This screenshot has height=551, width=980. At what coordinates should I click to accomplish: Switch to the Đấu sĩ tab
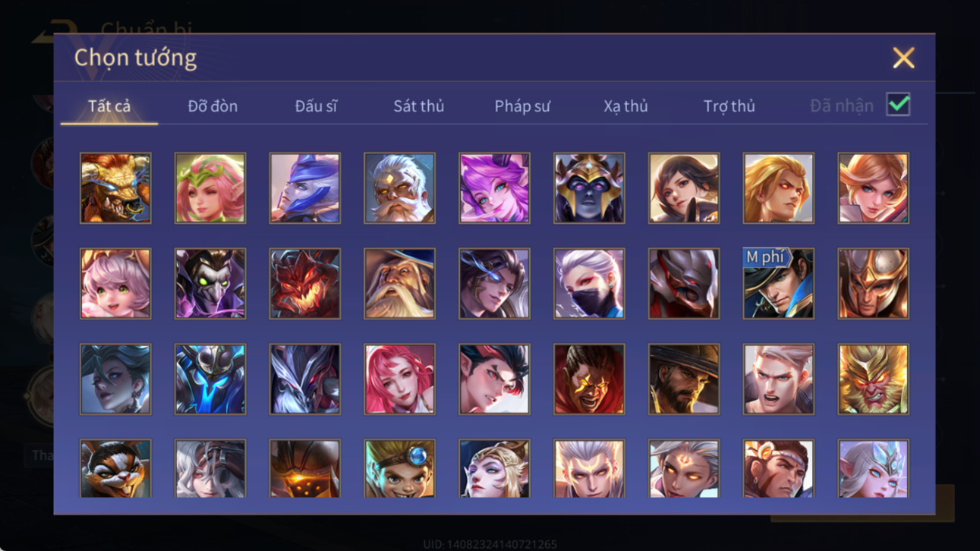click(316, 106)
